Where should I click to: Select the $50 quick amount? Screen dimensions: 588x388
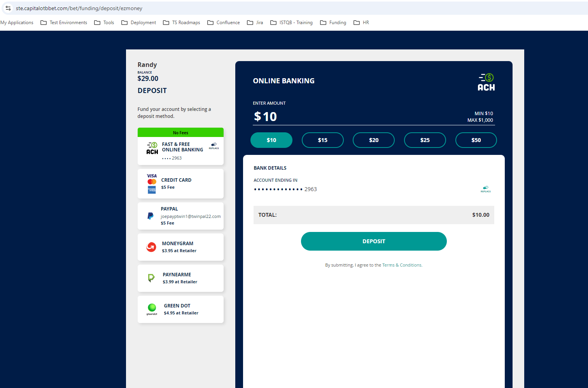point(476,140)
